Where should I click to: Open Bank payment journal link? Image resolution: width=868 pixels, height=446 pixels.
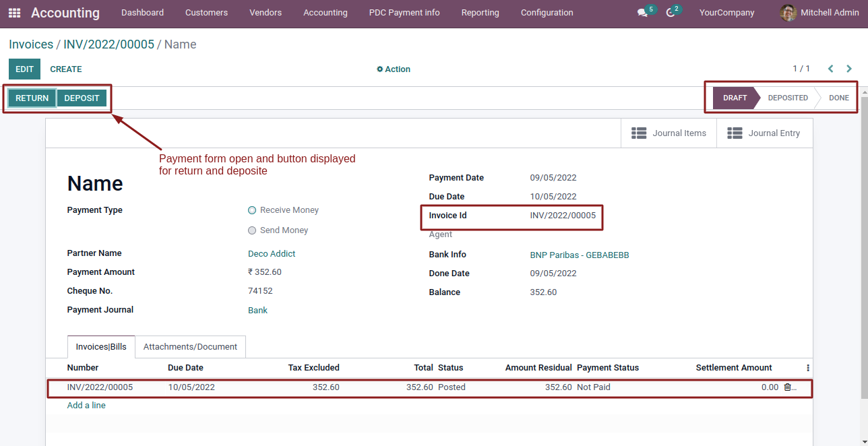pyautogui.click(x=257, y=311)
